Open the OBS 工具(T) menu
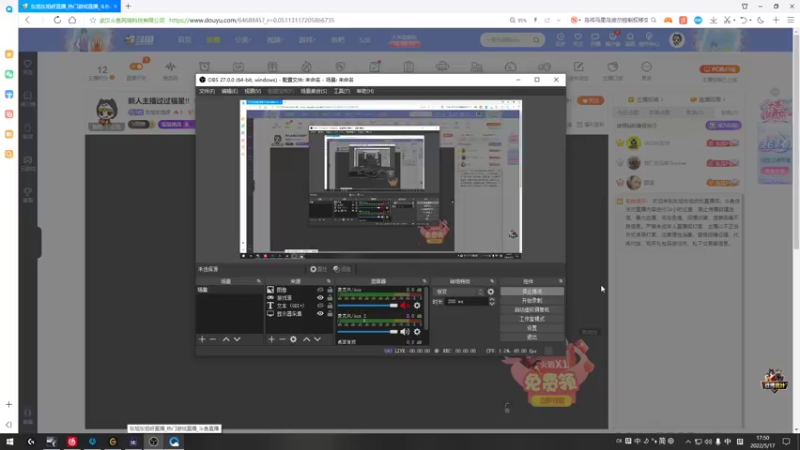The height and width of the screenshot is (450, 800). click(x=341, y=91)
